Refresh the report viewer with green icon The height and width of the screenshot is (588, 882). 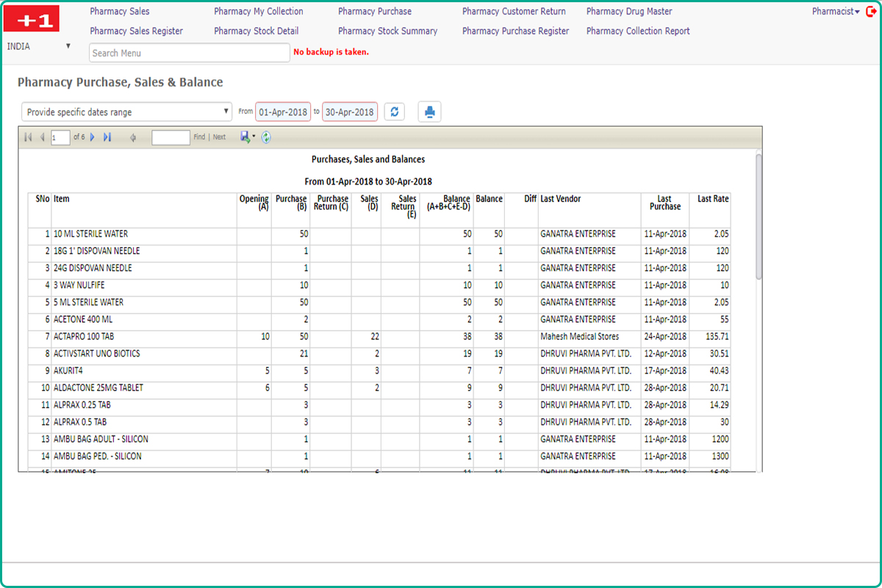click(x=266, y=137)
